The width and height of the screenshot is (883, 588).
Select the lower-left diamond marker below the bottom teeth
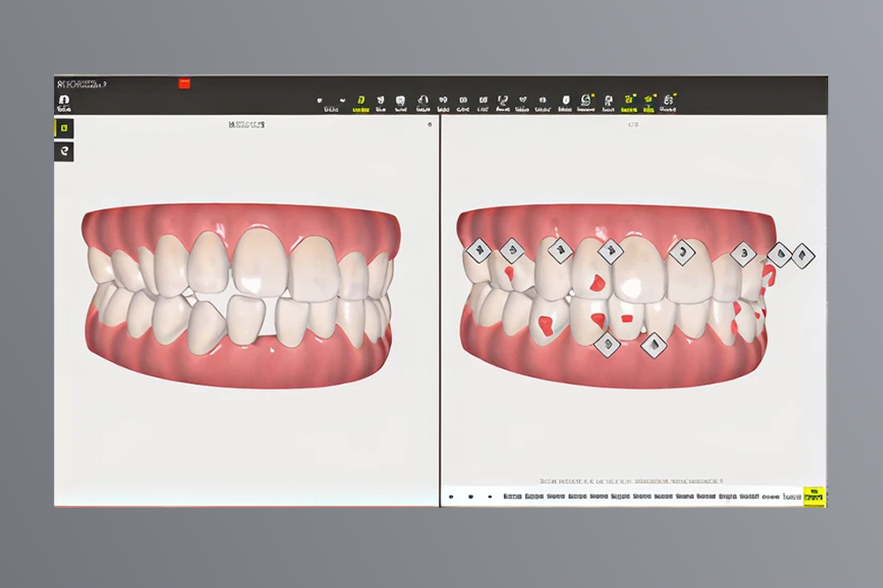pos(607,344)
